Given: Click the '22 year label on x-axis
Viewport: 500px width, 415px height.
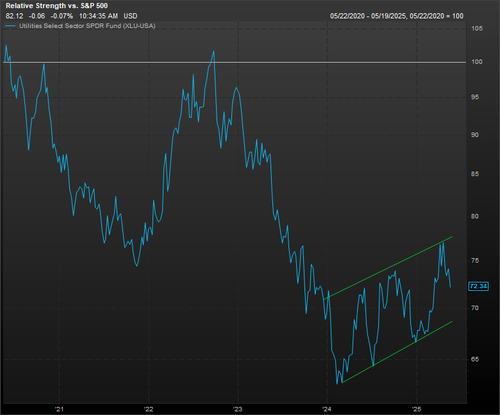Looking at the screenshot, I should 149,409.
